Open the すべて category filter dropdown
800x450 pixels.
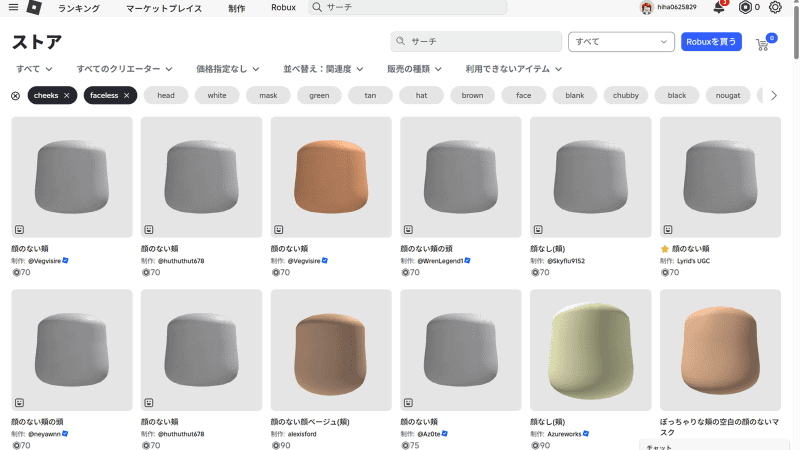[x=34, y=69]
